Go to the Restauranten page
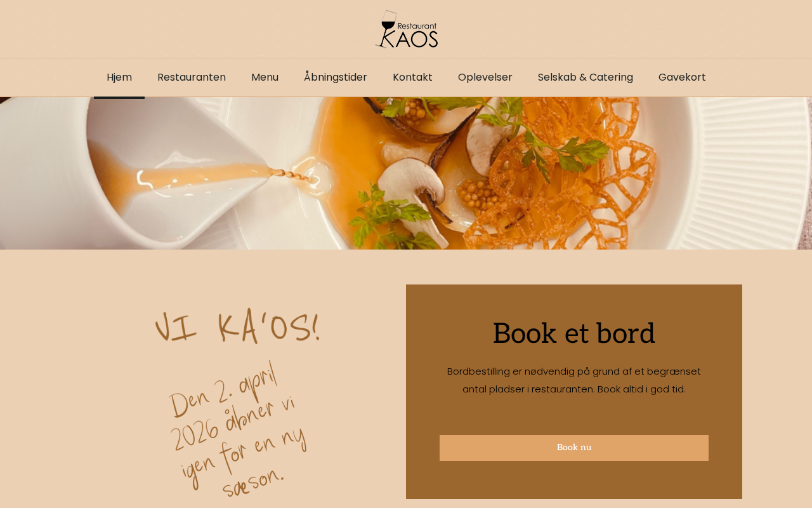 tap(192, 77)
